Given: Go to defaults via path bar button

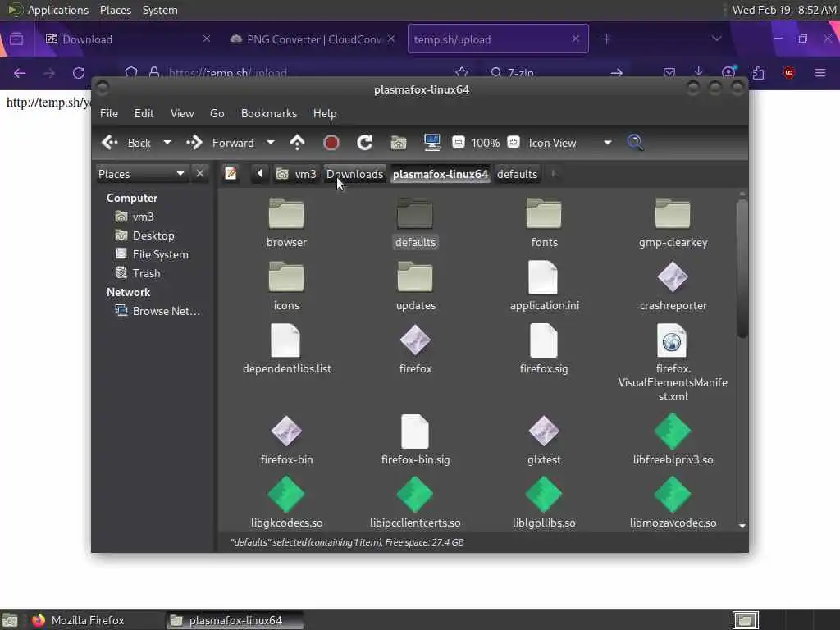Looking at the screenshot, I should (x=517, y=174).
